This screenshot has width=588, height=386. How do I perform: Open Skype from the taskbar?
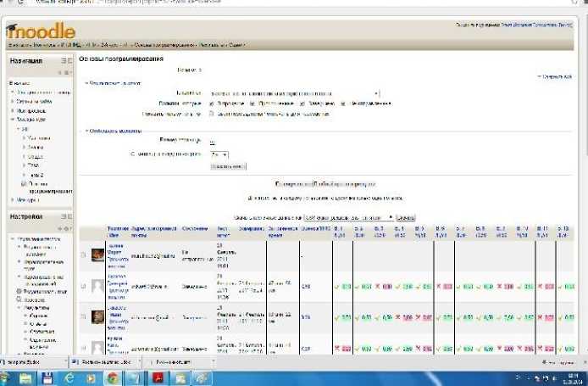point(135,377)
